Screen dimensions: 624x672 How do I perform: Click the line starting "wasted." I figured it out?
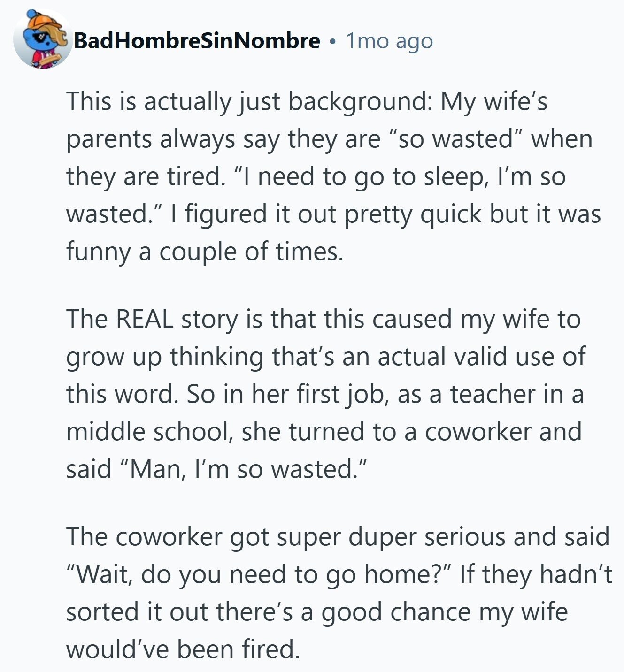pyautogui.click(x=333, y=214)
